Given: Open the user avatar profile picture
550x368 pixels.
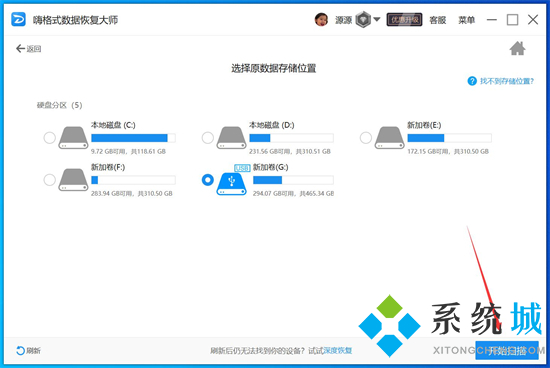Looking at the screenshot, I should [321, 20].
